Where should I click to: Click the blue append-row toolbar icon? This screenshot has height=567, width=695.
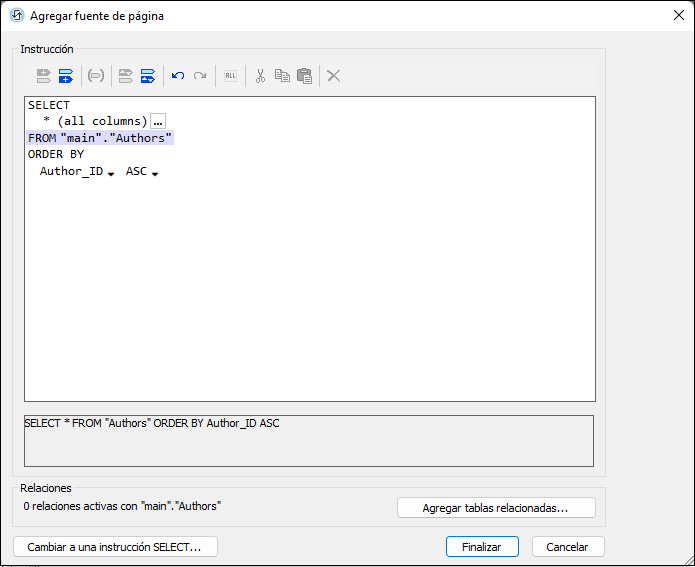66,76
